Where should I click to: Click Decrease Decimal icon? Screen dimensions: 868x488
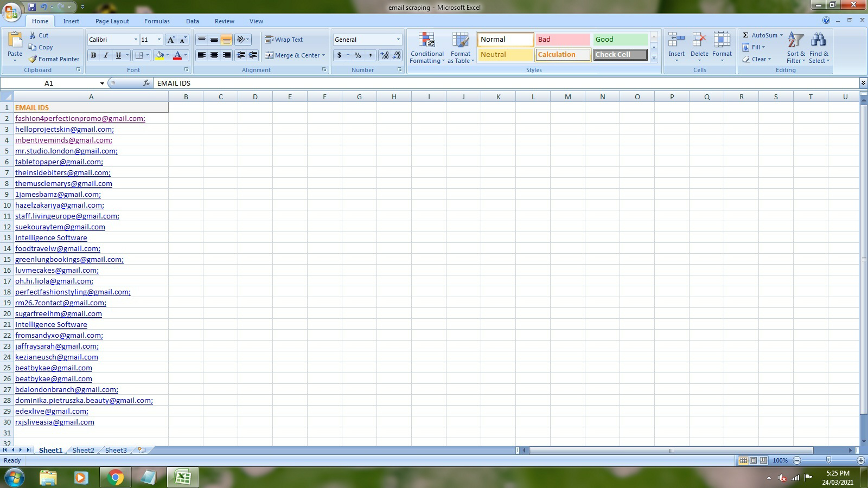tap(397, 55)
